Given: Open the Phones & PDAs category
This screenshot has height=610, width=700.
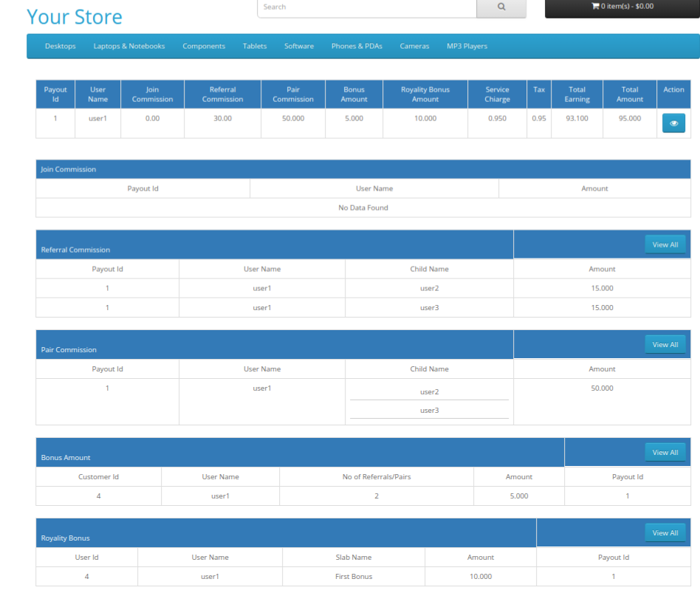Looking at the screenshot, I should (357, 46).
